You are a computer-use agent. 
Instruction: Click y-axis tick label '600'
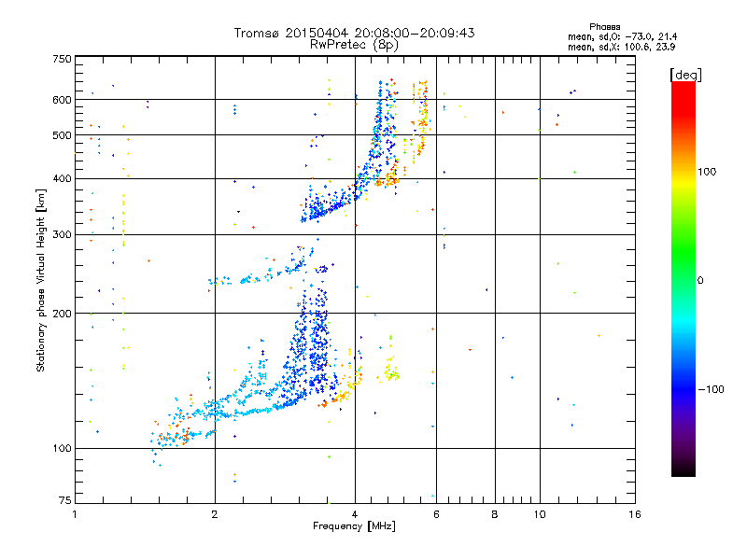tap(62, 100)
